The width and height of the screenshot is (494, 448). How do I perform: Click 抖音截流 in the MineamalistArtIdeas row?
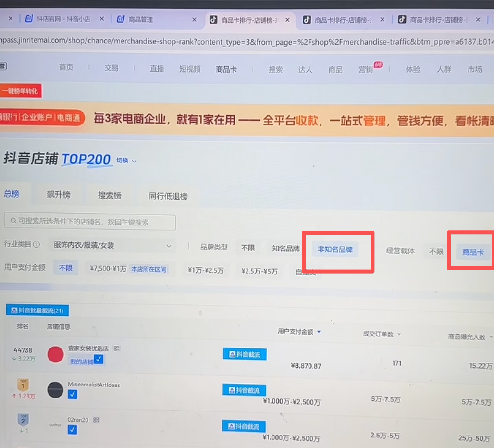pyautogui.click(x=245, y=390)
